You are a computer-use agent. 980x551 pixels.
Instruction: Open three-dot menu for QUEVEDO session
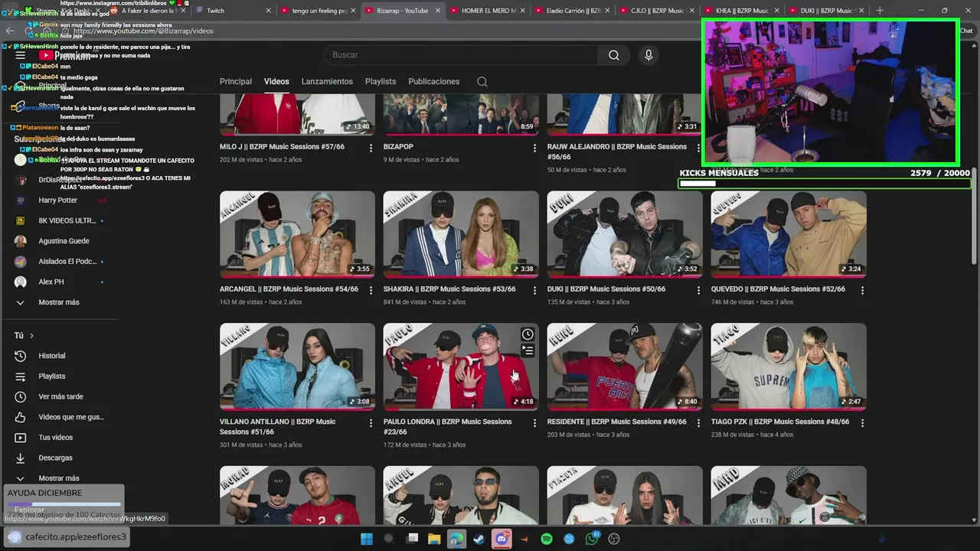pyautogui.click(x=862, y=290)
